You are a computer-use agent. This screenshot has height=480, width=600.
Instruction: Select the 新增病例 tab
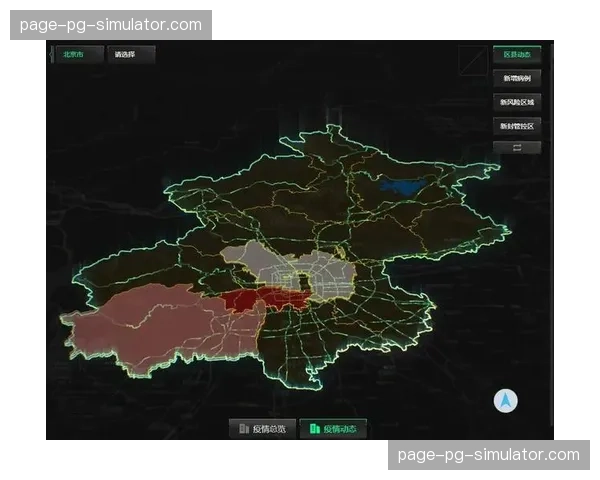point(517,78)
